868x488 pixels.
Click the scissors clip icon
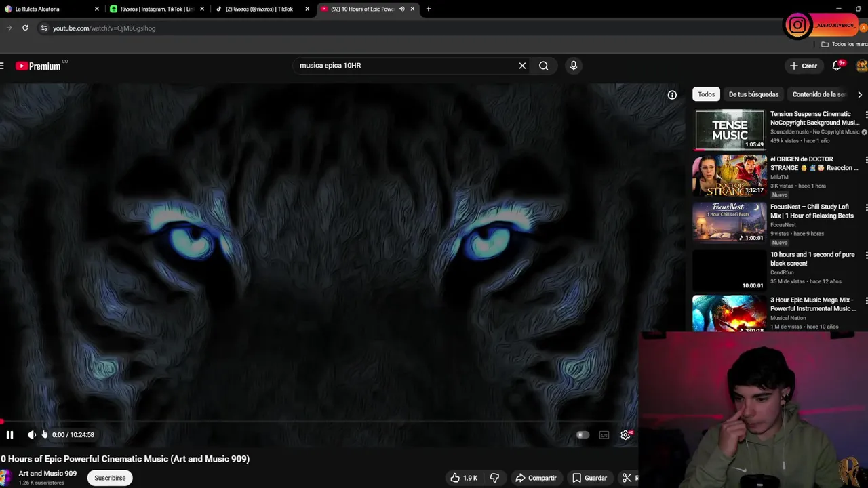(627, 478)
